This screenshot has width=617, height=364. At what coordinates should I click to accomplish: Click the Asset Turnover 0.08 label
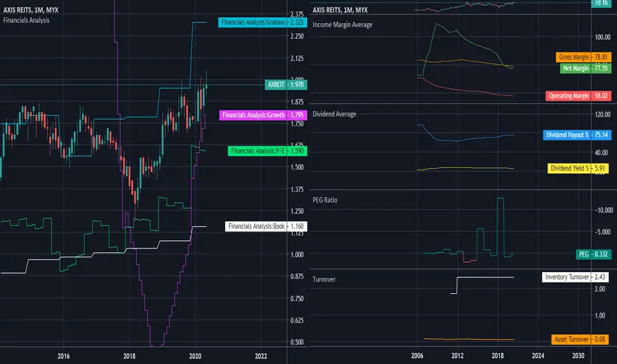point(580,340)
